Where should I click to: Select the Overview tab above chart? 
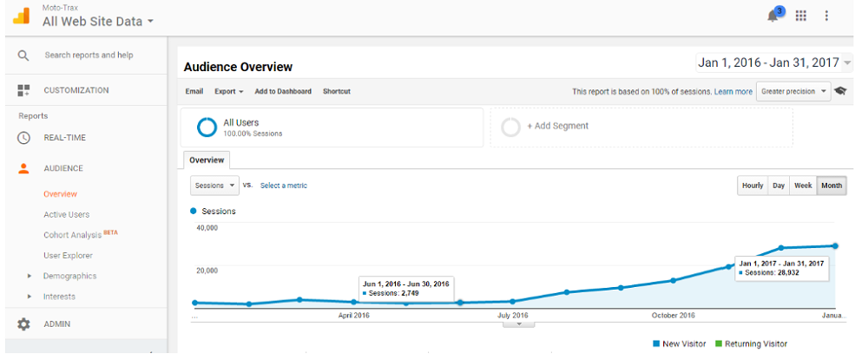(207, 160)
